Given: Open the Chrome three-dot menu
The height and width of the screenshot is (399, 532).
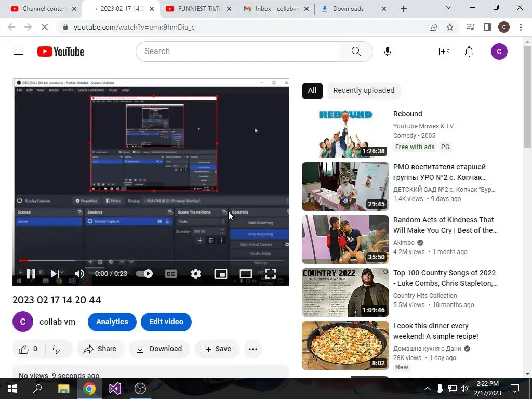Looking at the screenshot, I should click(x=521, y=27).
